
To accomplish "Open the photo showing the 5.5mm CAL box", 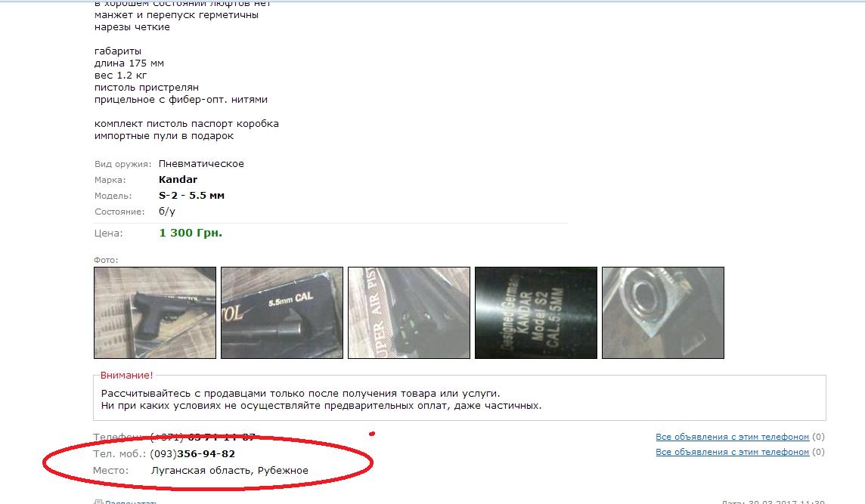I will point(282,313).
